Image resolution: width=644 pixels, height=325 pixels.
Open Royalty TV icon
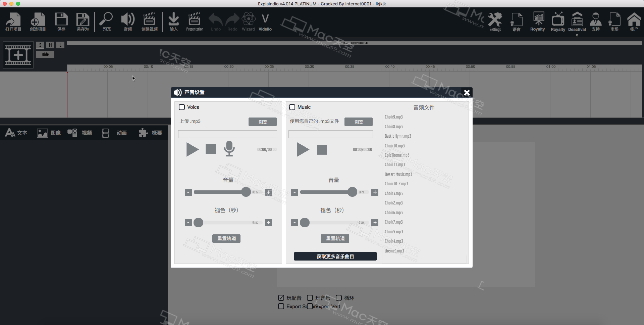tap(558, 22)
